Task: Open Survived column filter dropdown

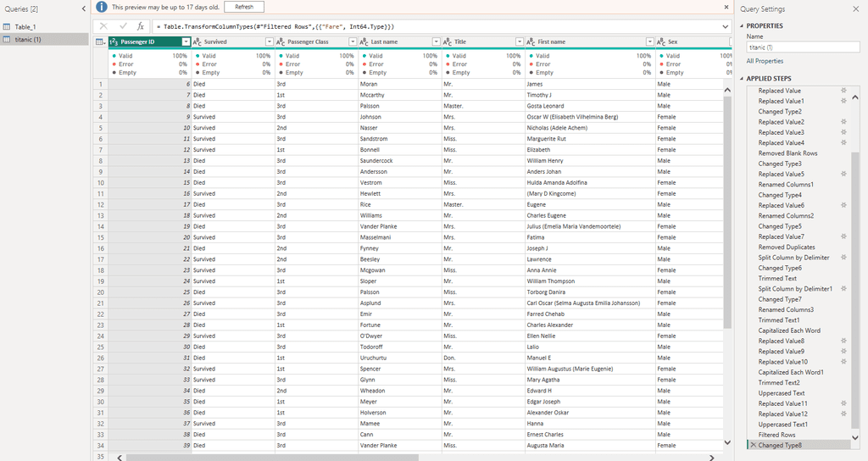Action: coord(269,42)
